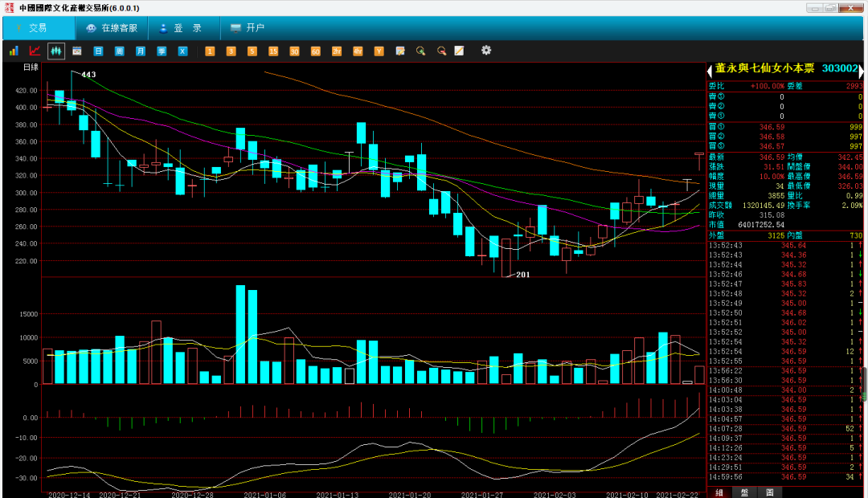This screenshot has width=868, height=498.
Task: Click the 買② bid price 346.58
Action: [x=772, y=137]
